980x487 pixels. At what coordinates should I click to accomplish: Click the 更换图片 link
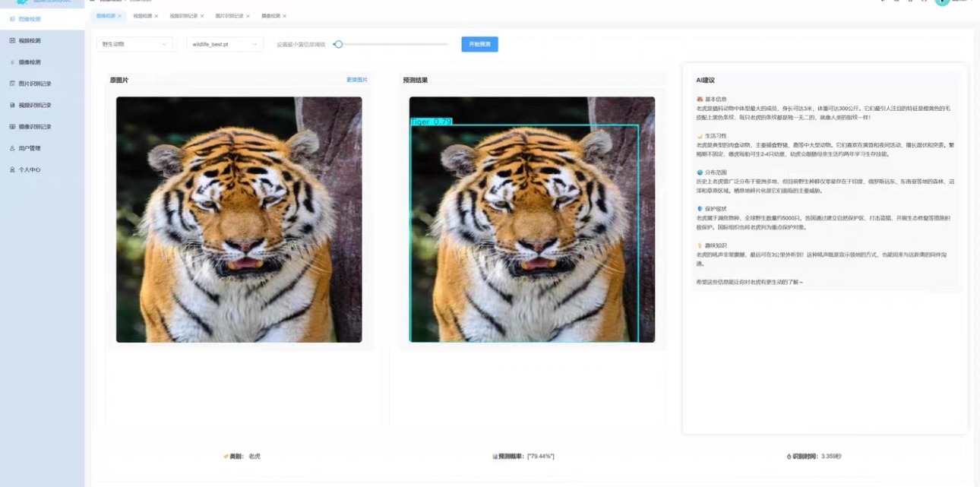click(x=357, y=80)
